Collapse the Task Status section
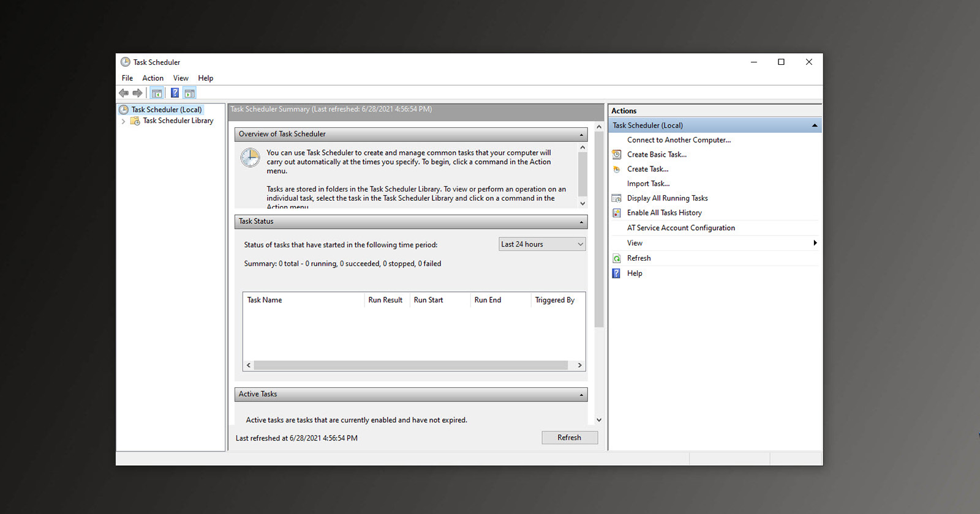980x514 pixels. click(x=581, y=222)
